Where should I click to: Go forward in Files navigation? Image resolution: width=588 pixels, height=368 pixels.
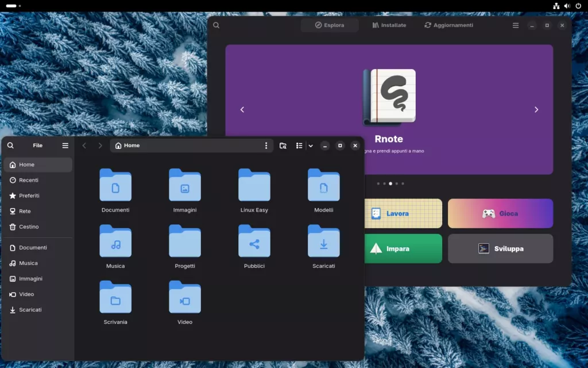[100, 145]
